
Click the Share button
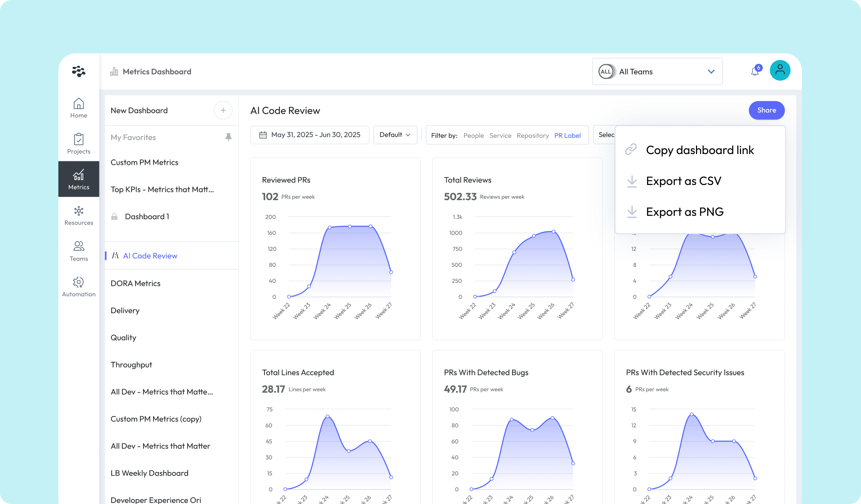[767, 110]
